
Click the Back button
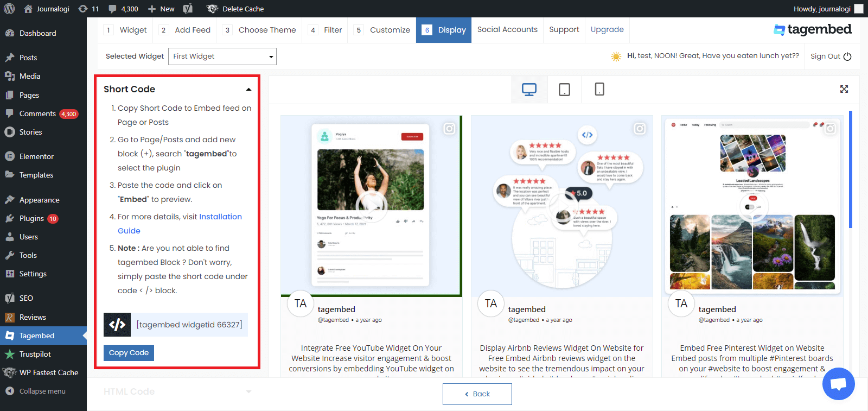(x=477, y=394)
